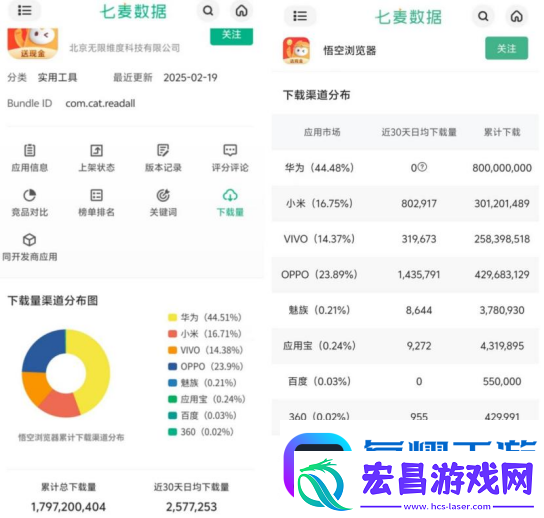Toggle the 华为 (44.51%) yellow legend swatch
This screenshot has height=518, width=544.
(172, 317)
